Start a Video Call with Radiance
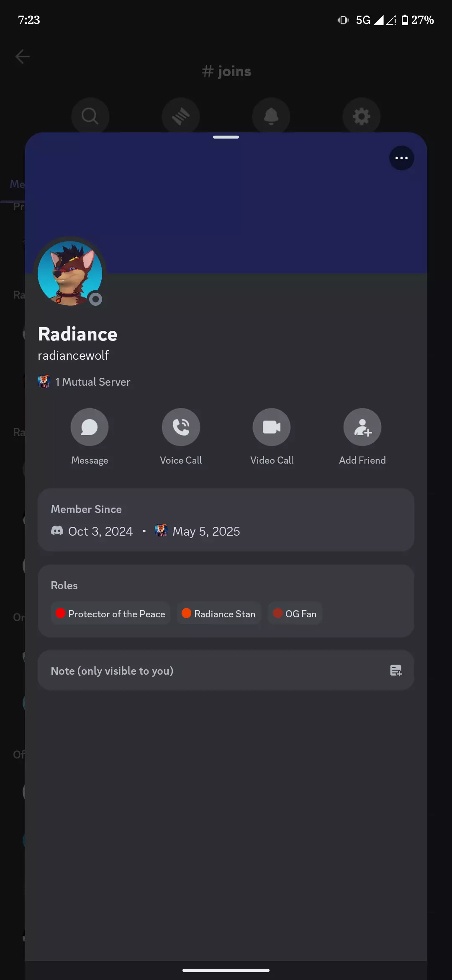Viewport: 452px width, 980px height. [x=272, y=427]
